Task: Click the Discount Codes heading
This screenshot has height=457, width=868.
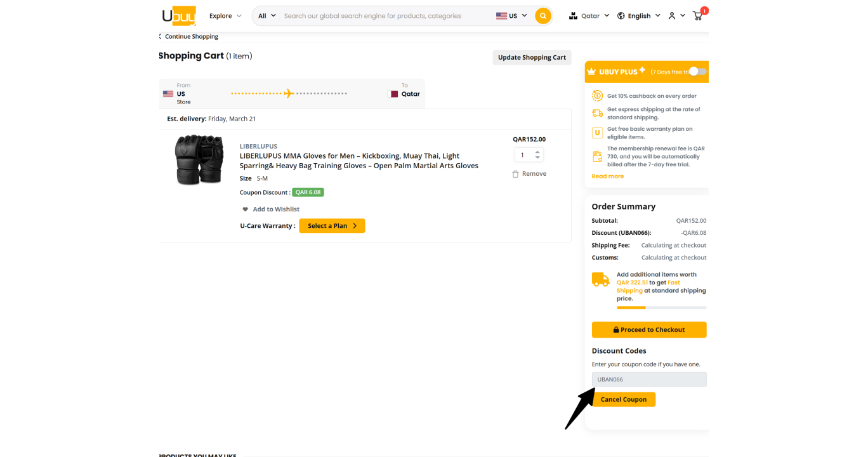Action: [619, 351]
